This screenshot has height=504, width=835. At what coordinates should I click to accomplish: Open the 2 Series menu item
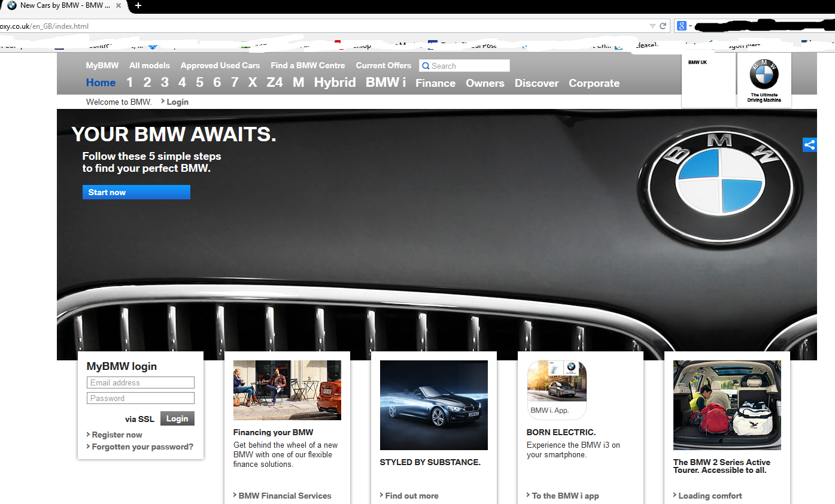tap(147, 83)
